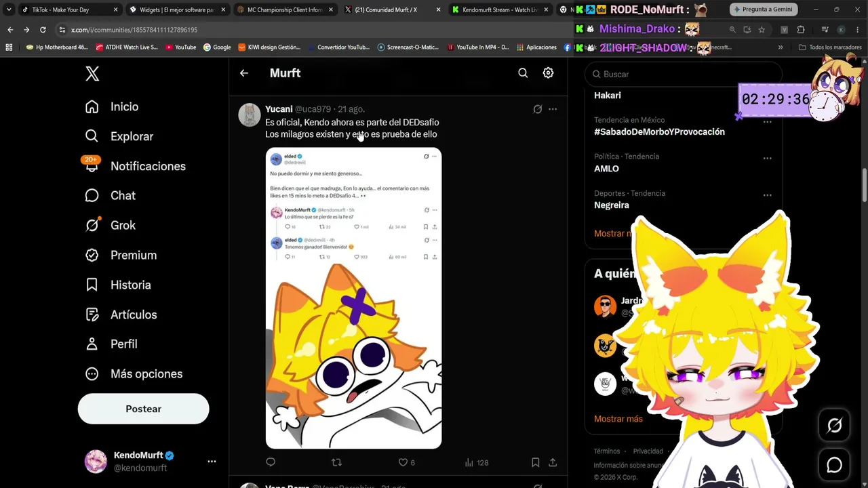The height and width of the screenshot is (488, 868).
Task: Reply to Yucani's post
Action: click(271, 462)
